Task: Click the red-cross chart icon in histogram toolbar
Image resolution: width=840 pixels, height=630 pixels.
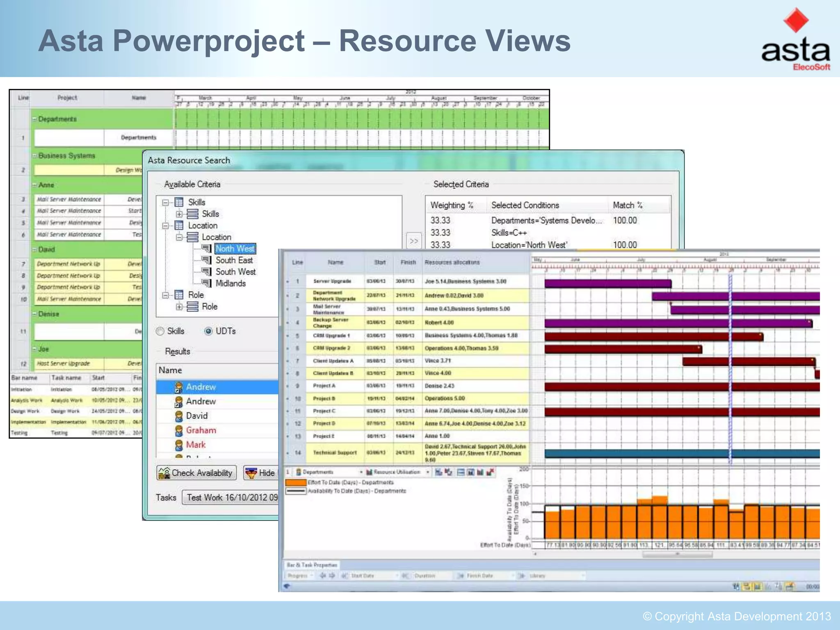Action: click(490, 472)
